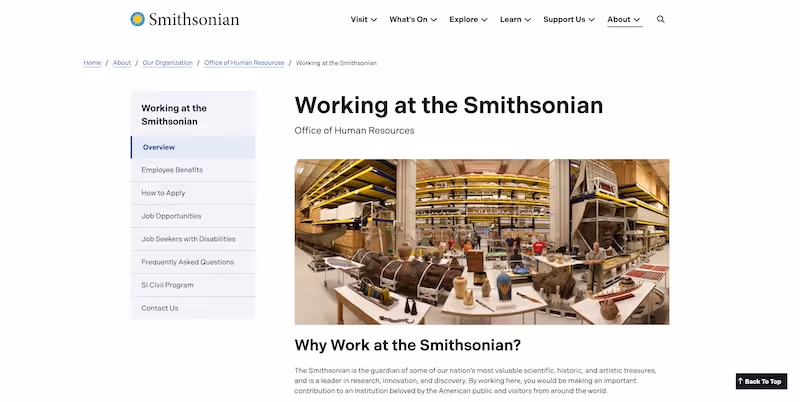800x402 pixels.
Task: Click the current breadcrumb 'Working at the Smithsonian'
Action: 336,63
